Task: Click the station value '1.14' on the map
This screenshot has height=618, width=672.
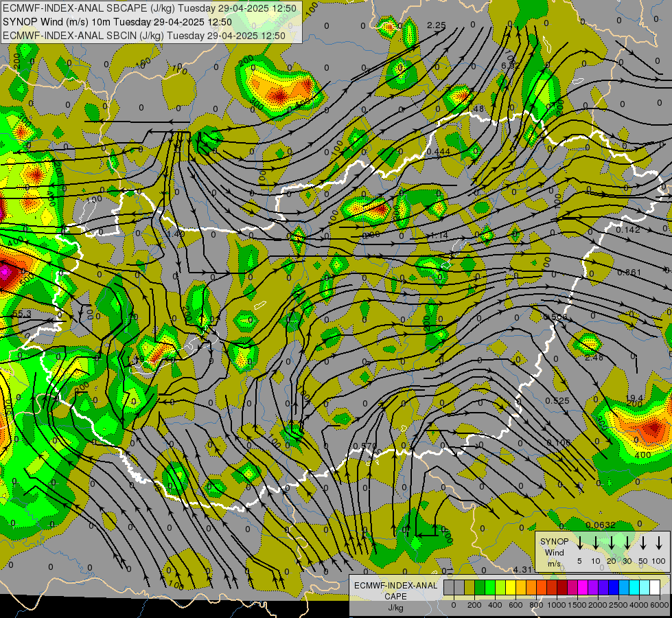Action: pos(439,235)
